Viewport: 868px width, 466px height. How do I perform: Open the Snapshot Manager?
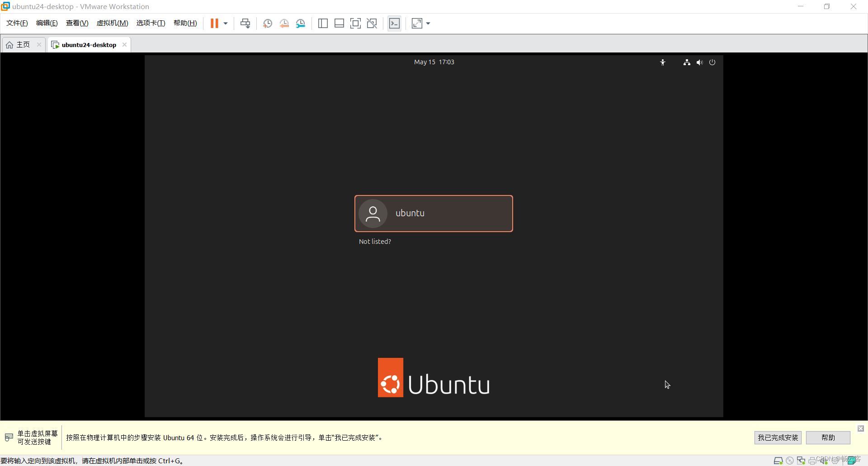301,23
